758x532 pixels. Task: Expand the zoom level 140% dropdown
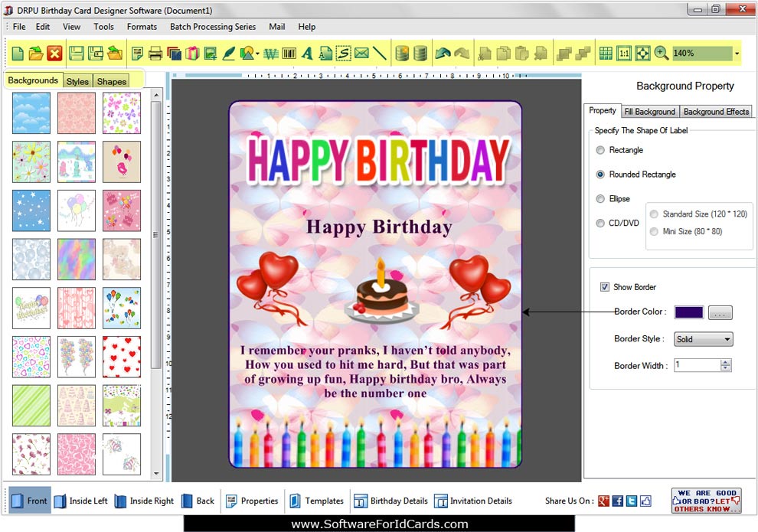737,54
